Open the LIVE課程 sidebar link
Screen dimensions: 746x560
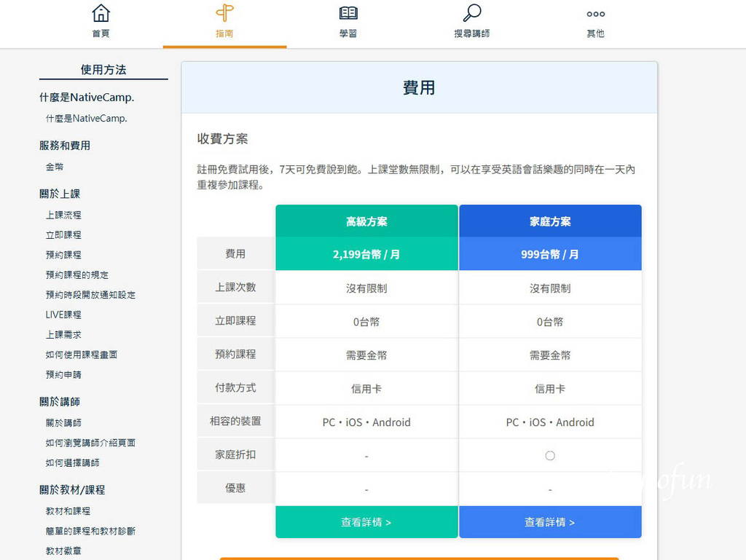[63, 315]
